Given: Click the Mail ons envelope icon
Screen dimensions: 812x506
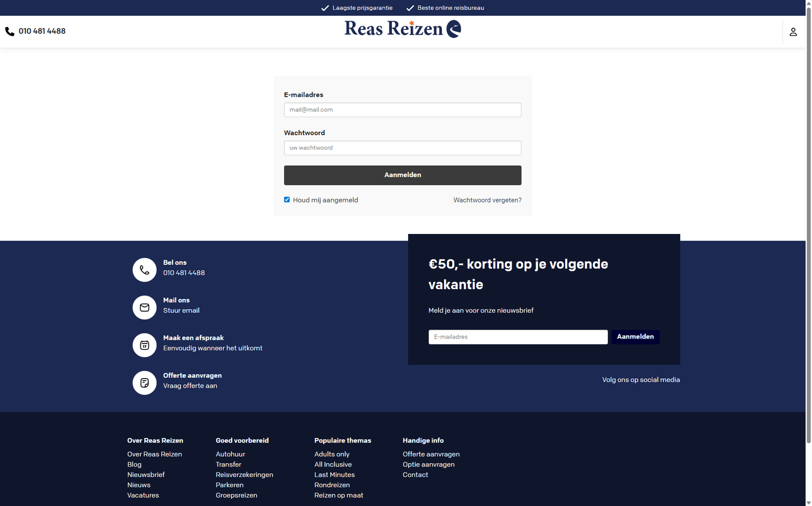Looking at the screenshot, I should point(145,308).
